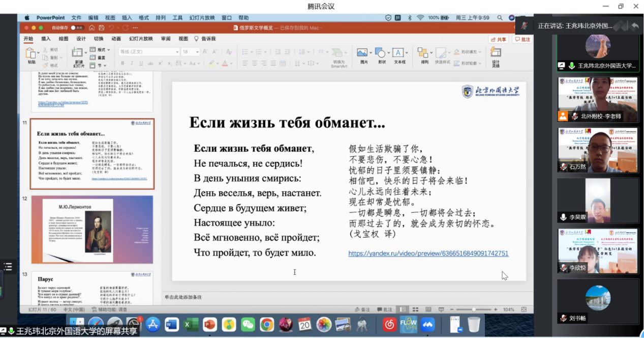Click the Paste (粘贴) clipboard icon
The image size is (644, 338).
click(x=32, y=53)
